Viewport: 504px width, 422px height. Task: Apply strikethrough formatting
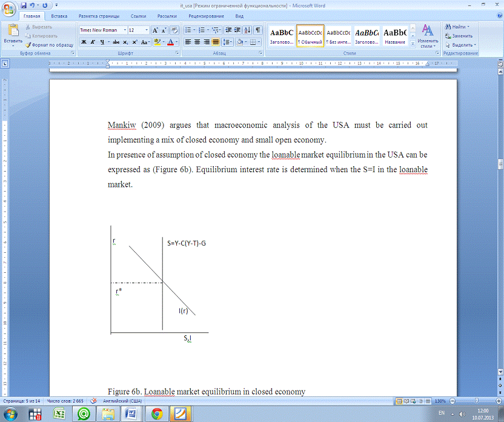click(116, 42)
